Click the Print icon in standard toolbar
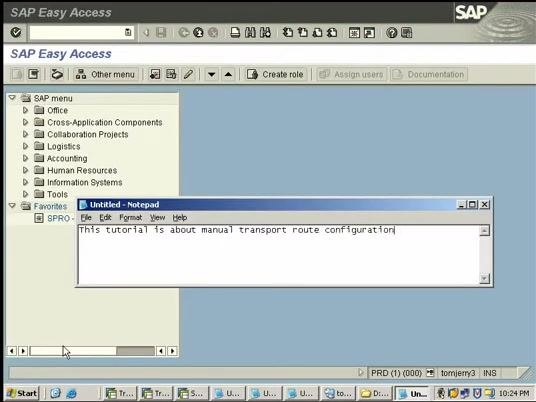The image size is (536, 402). coord(235,33)
